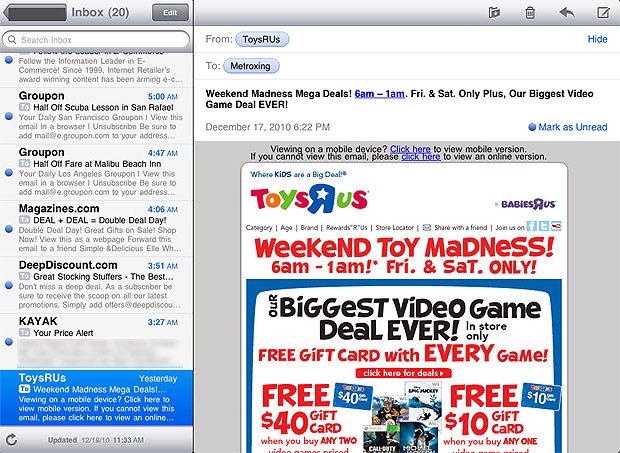620x453 pixels.
Task: Tap the search magnifier icon
Action: [x=12, y=40]
